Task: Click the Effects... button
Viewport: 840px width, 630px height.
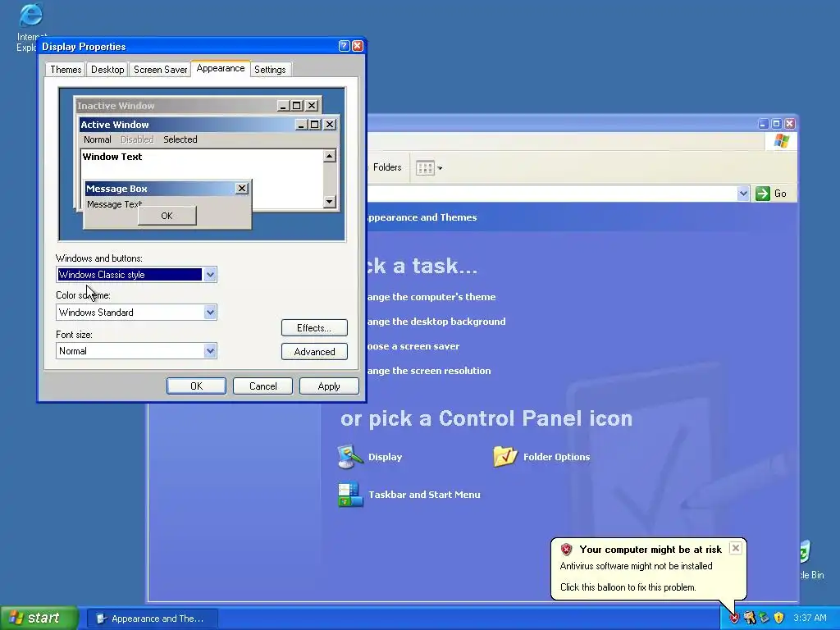Action: point(314,328)
